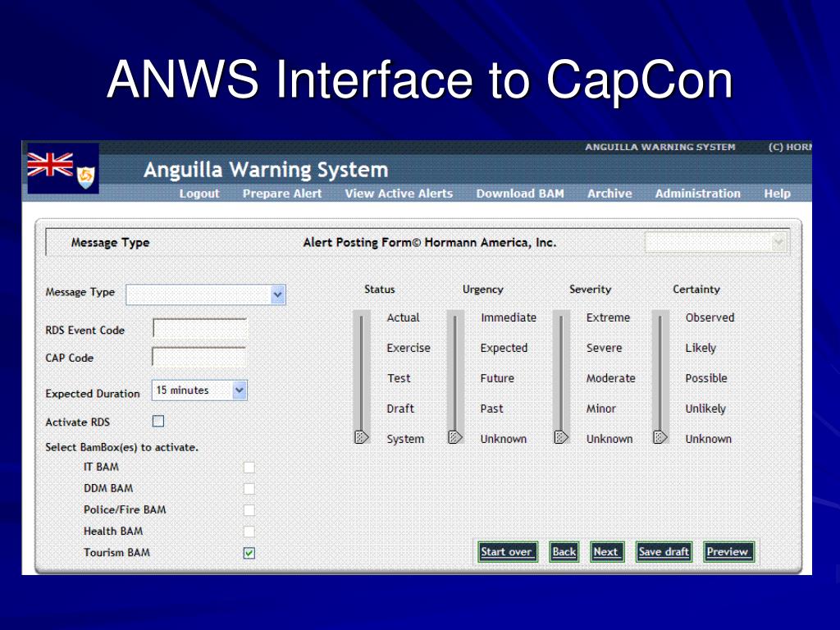Image resolution: width=840 pixels, height=630 pixels.
Task: Click the Start over button
Action: pos(507,552)
